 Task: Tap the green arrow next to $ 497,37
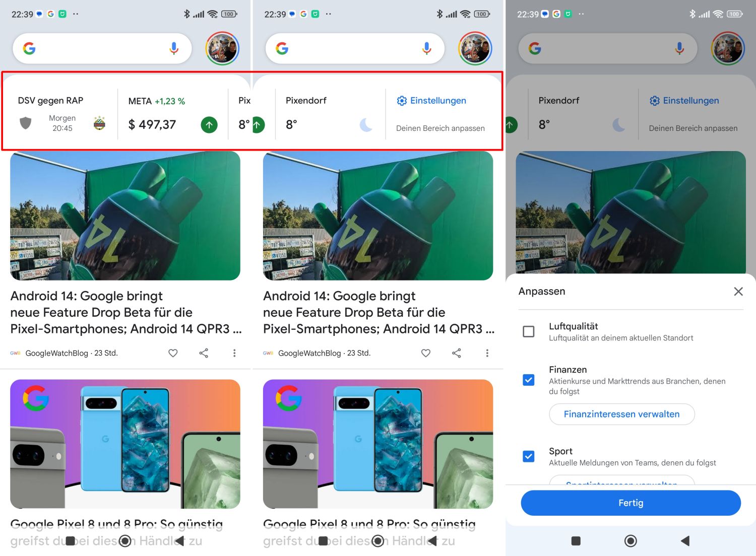pyautogui.click(x=209, y=124)
